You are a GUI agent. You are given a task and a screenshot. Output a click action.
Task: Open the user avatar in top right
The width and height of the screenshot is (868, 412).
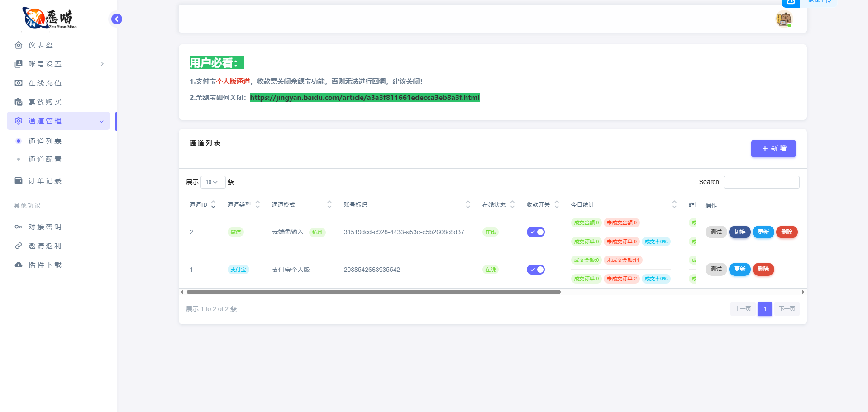click(x=783, y=19)
